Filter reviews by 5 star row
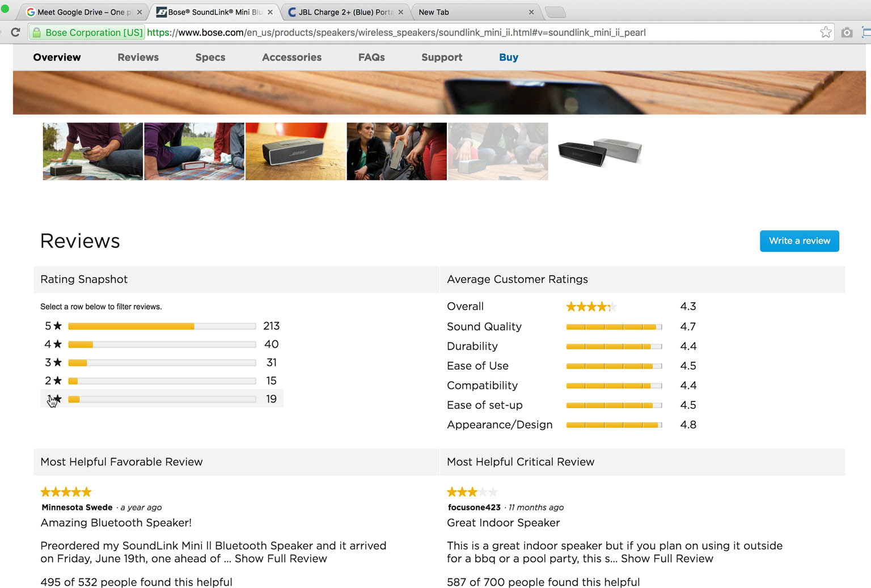The image size is (871, 588). coord(162,326)
